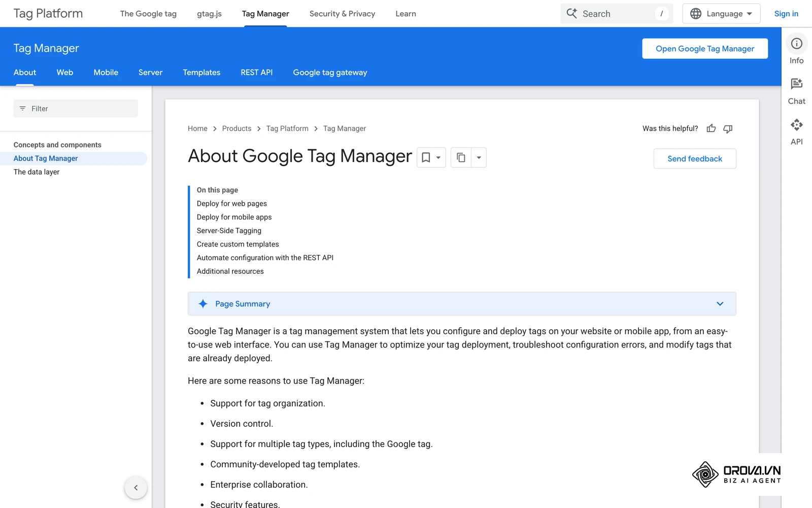Image resolution: width=812 pixels, height=508 pixels.
Task: Click the globe Language icon
Action: click(696, 14)
